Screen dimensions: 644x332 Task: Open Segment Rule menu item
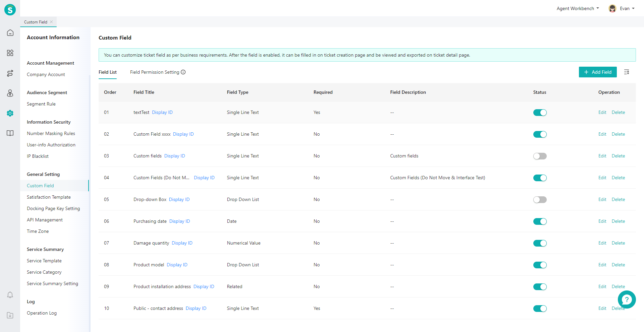(x=41, y=104)
